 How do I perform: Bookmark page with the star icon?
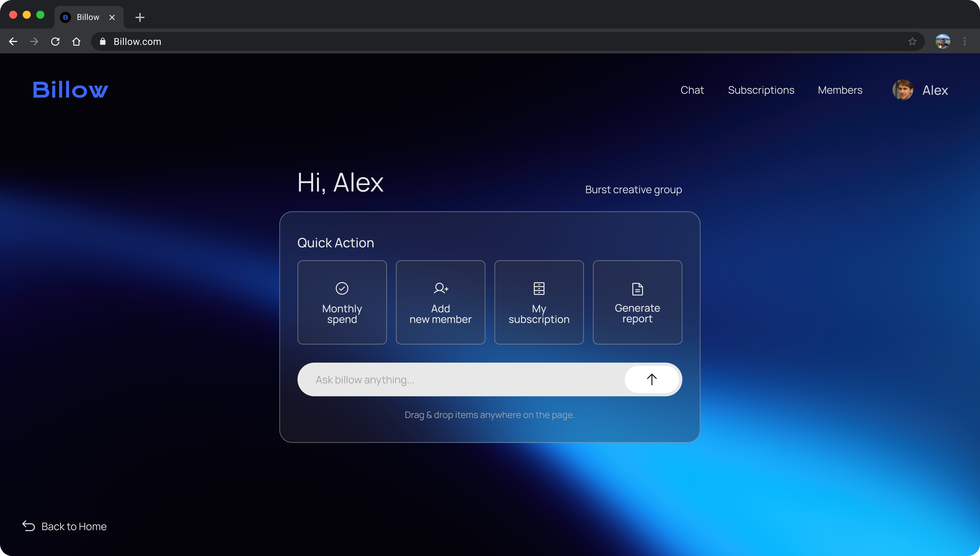pos(912,41)
